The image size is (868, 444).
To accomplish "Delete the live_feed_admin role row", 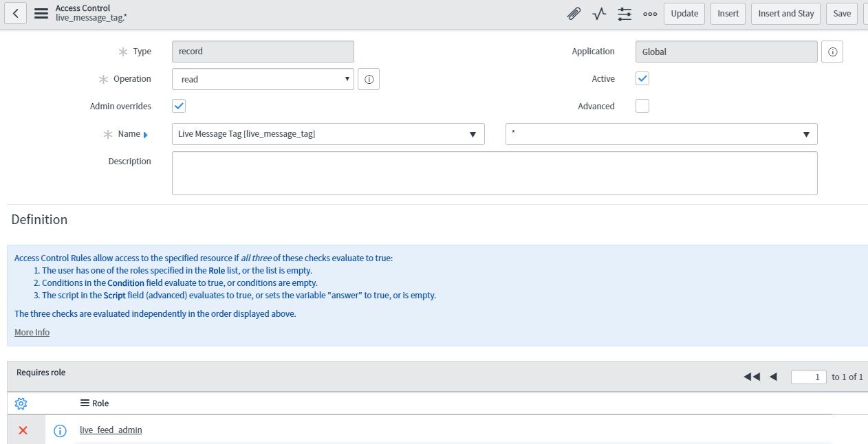I will 23,430.
